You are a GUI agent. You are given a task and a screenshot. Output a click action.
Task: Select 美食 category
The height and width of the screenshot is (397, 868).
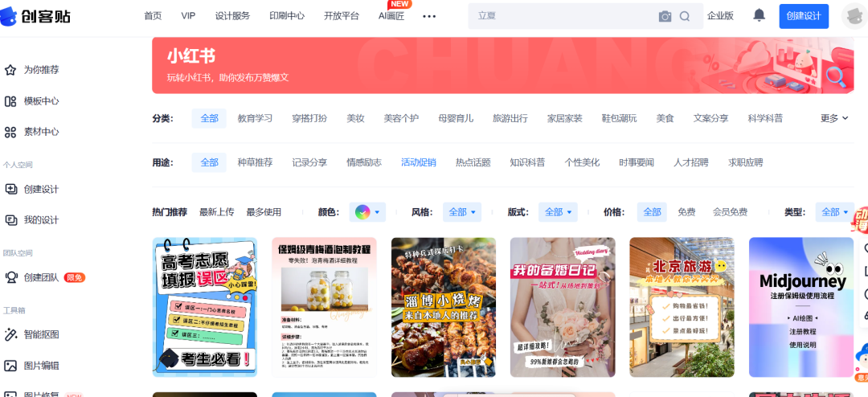(x=665, y=118)
